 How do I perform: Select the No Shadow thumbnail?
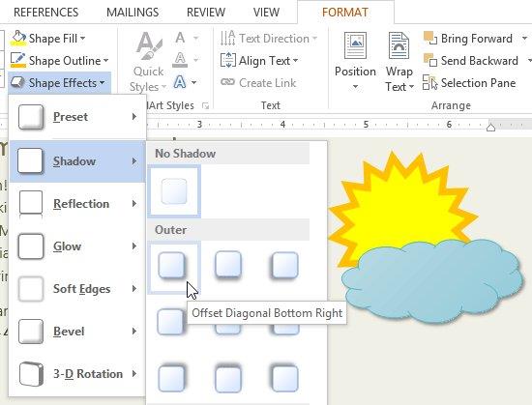(174, 191)
